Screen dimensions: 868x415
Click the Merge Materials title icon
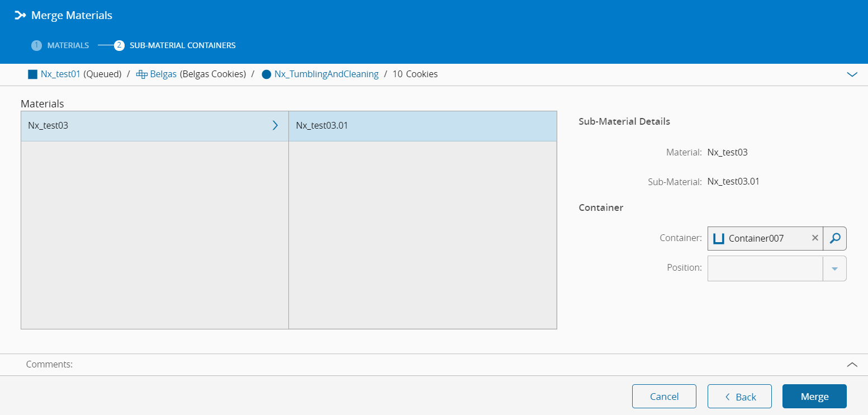point(20,16)
